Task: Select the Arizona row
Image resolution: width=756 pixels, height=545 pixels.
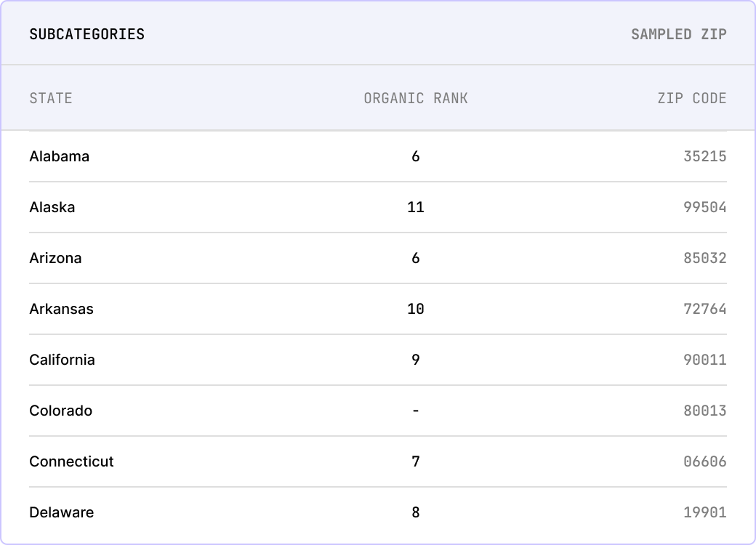Action: [378, 258]
